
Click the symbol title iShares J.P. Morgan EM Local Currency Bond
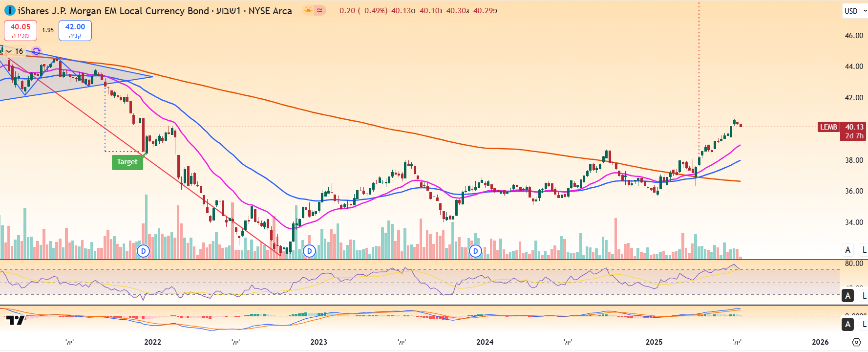(113, 11)
